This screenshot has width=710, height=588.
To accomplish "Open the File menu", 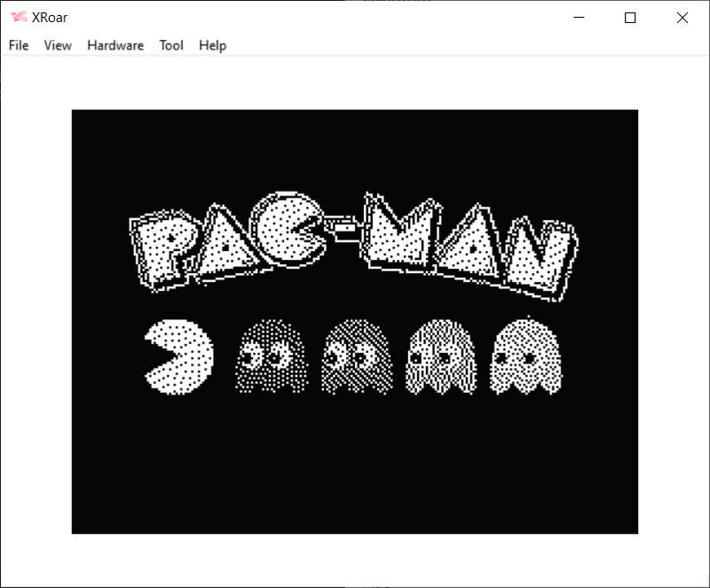I will [x=19, y=45].
